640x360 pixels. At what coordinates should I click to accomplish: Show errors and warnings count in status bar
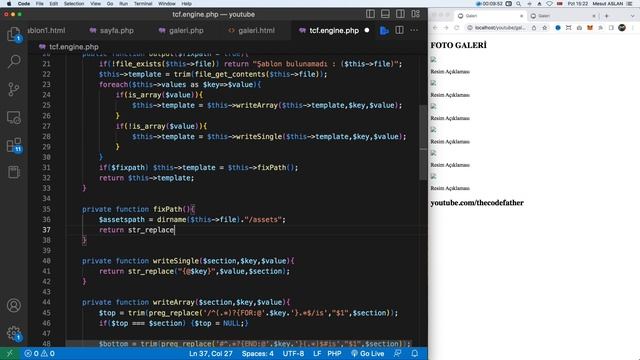click(x=39, y=353)
